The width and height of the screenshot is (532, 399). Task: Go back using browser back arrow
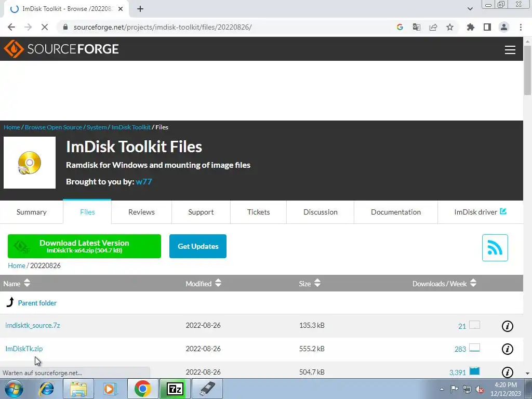[x=11, y=27]
